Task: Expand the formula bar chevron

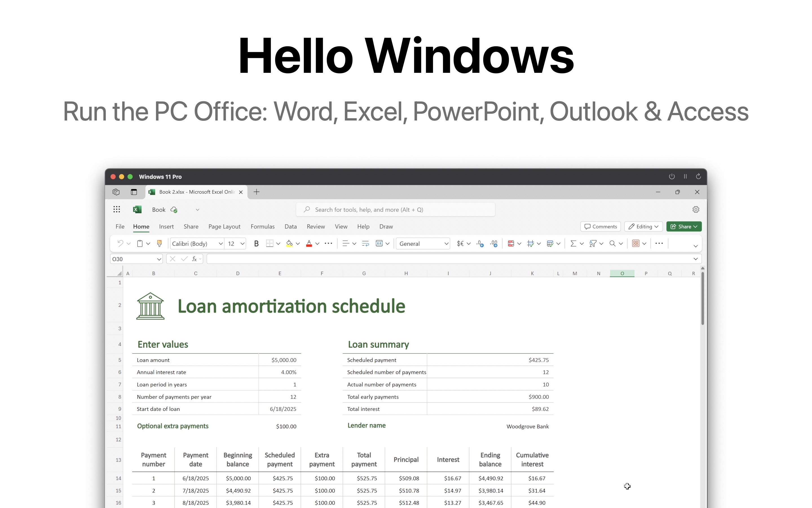Action: (696, 259)
